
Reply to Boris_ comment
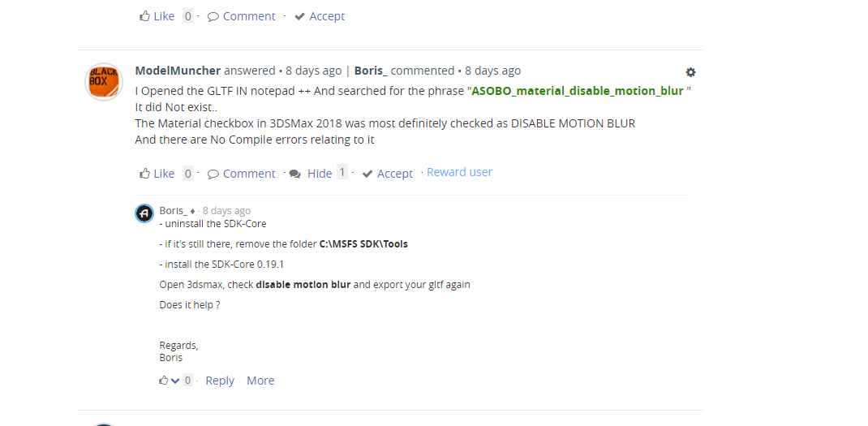pyautogui.click(x=220, y=381)
